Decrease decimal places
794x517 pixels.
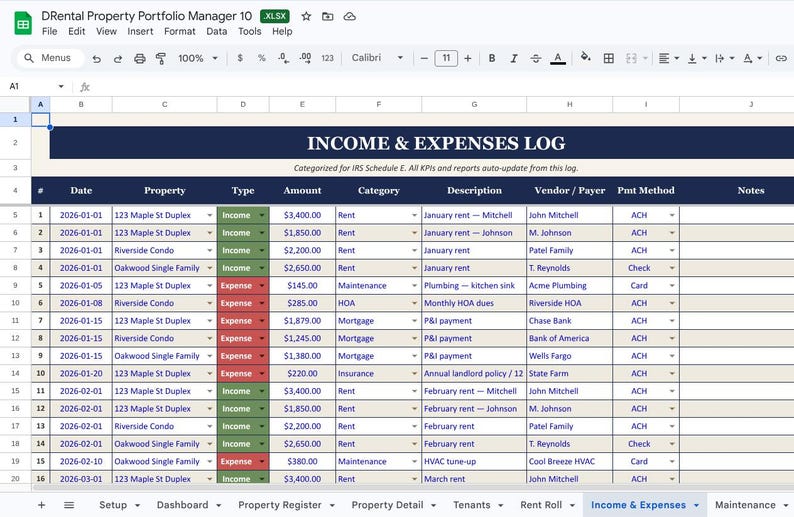click(x=284, y=58)
